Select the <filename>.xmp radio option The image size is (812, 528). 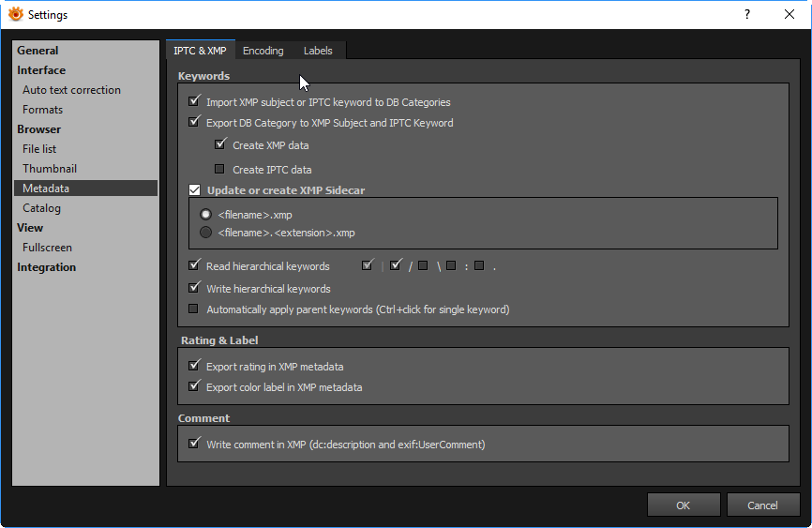pos(206,214)
